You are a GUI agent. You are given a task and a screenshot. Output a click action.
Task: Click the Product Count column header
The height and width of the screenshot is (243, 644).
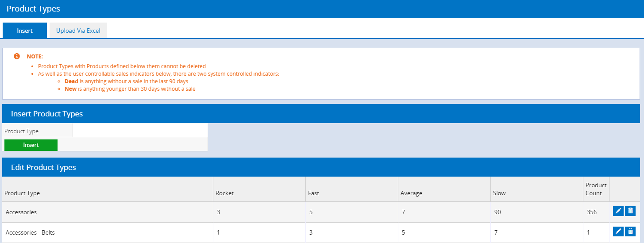(596, 189)
